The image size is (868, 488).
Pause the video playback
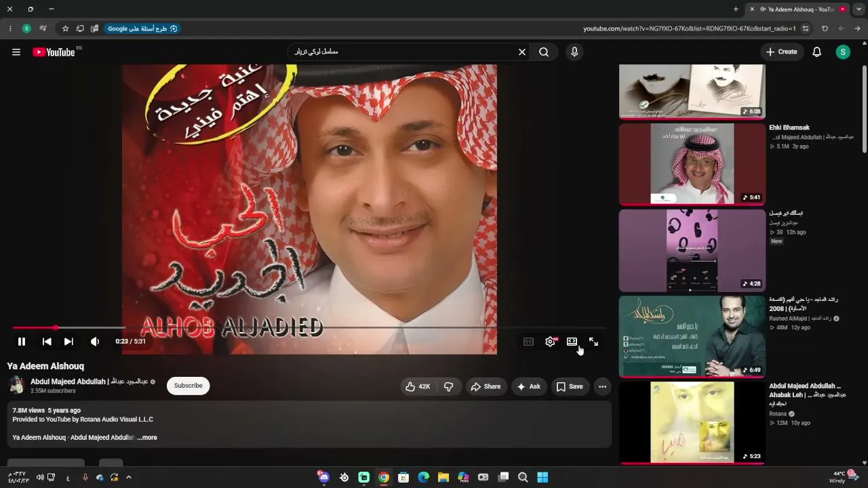coord(22,342)
